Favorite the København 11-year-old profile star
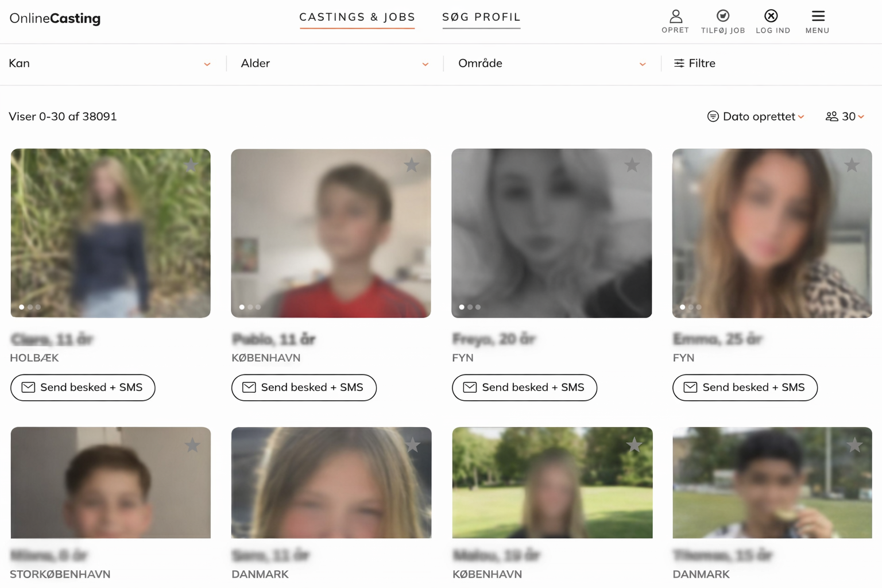The image size is (882, 588). click(x=411, y=165)
